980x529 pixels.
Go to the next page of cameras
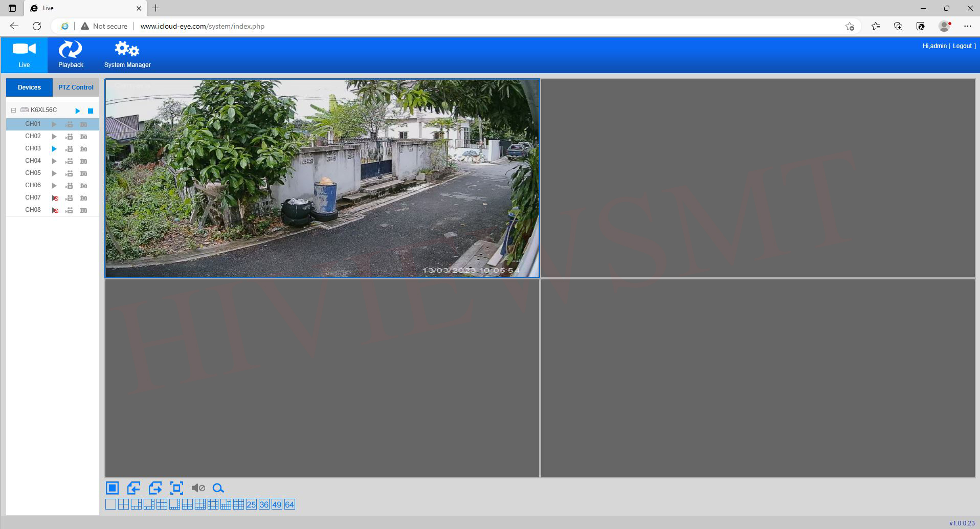click(x=155, y=488)
